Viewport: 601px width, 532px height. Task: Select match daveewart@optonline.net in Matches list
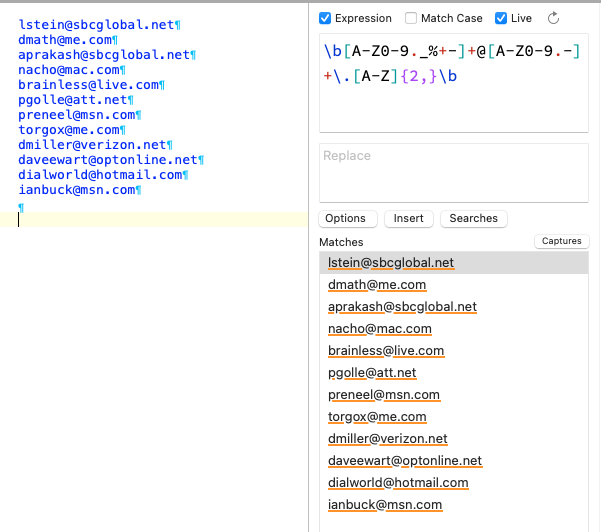[x=454, y=460]
